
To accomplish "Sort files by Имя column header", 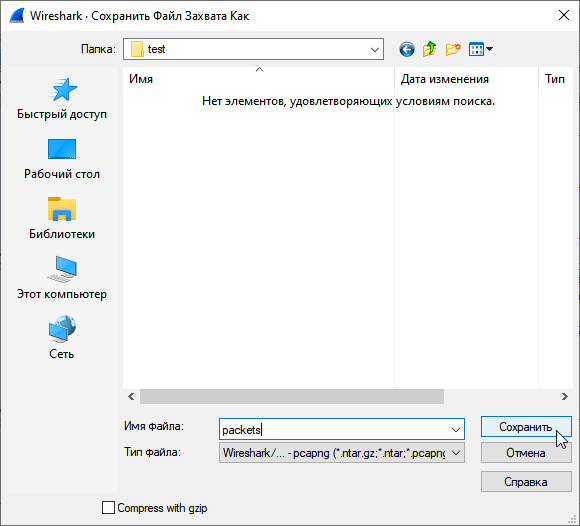I will [259, 79].
